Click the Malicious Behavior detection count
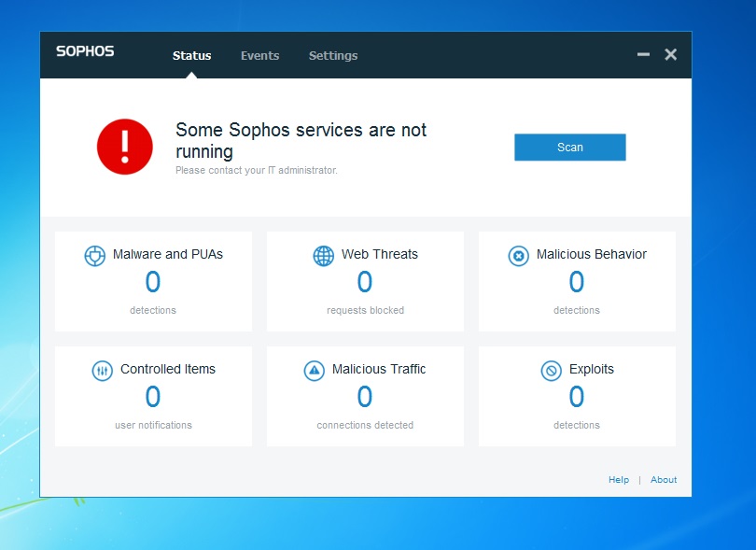 tap(577, 282)
